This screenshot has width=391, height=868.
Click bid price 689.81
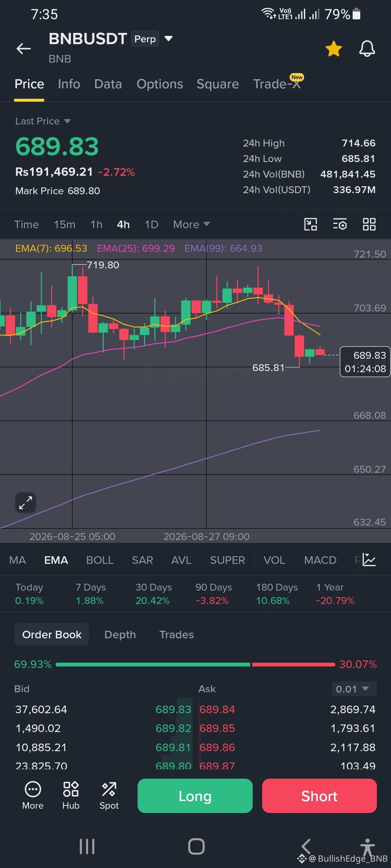[x=173, y=747]
